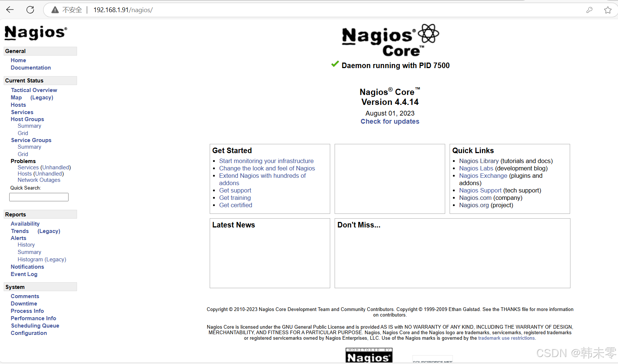
Task: Open Nagios Exchange quick link
Action: click(x=483, y=176)
